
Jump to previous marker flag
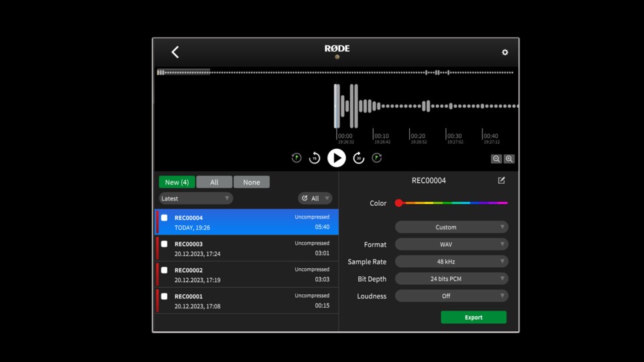click(x=297, y=158)
